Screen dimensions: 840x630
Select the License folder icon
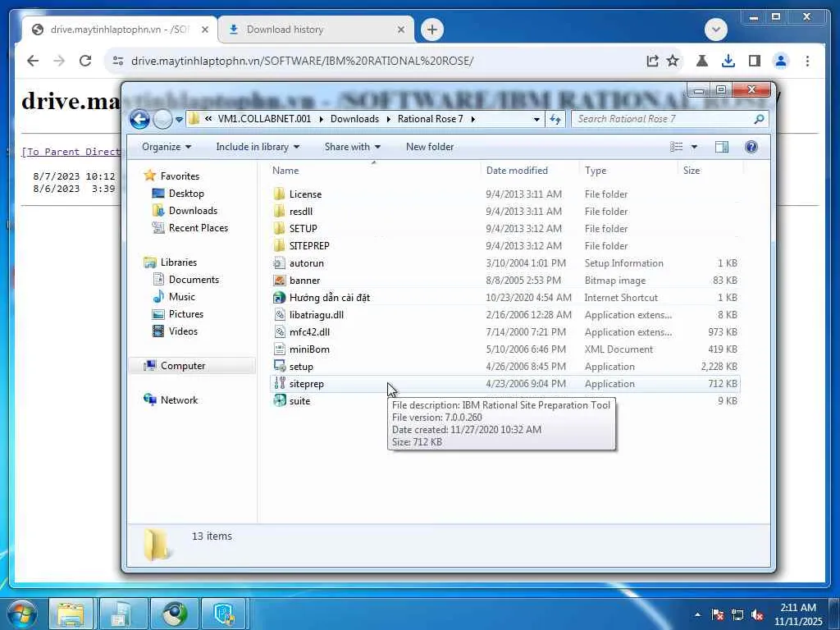[279, 194]
